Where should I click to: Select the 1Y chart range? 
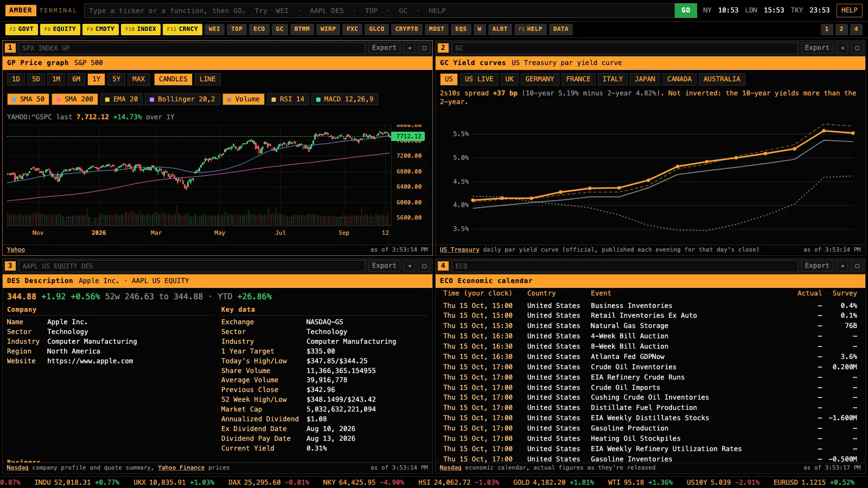point(97,79)
